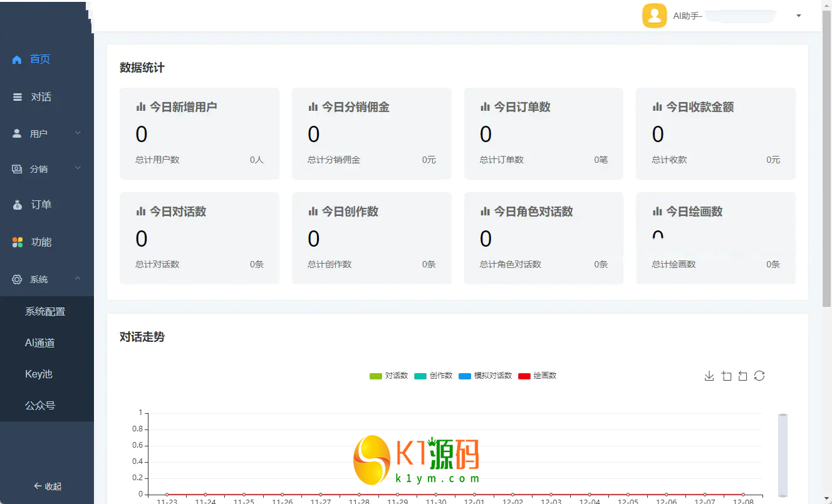The height and width of the screenshot is (504, 832).
Task: Click the chart restore refresh icon
Action: (x=759, y=376)
